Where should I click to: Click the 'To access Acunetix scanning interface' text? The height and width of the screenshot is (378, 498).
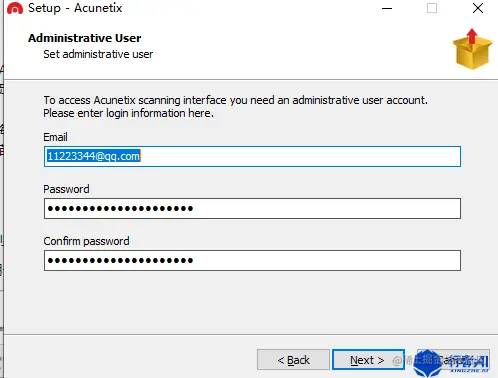235,100
